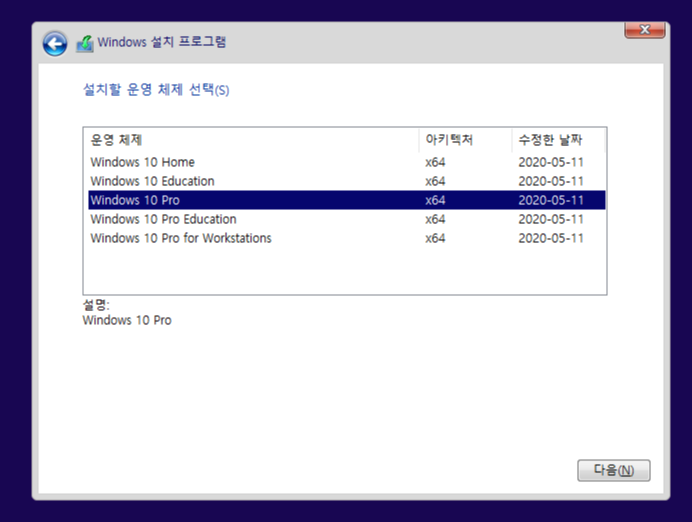Go back with the blue arrow button
This screenshot has height=522, width=692.
[55, 44]
